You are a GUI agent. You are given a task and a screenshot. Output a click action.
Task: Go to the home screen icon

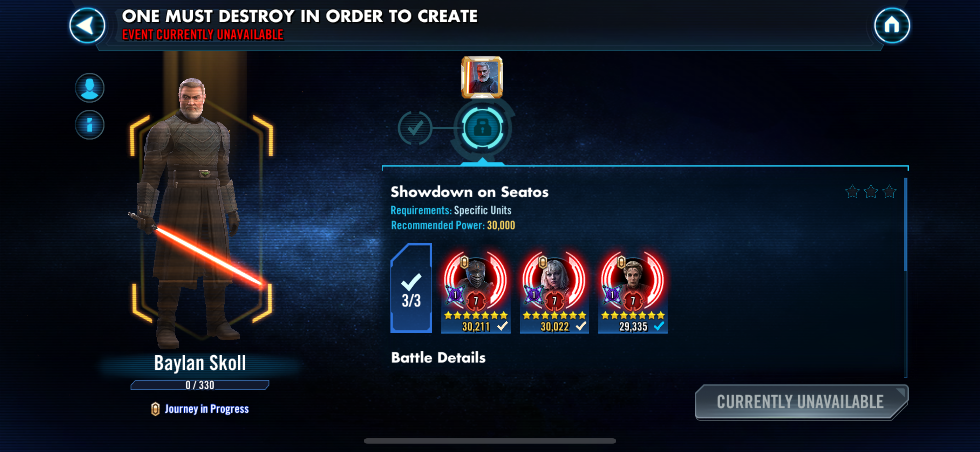click(892, 26)
